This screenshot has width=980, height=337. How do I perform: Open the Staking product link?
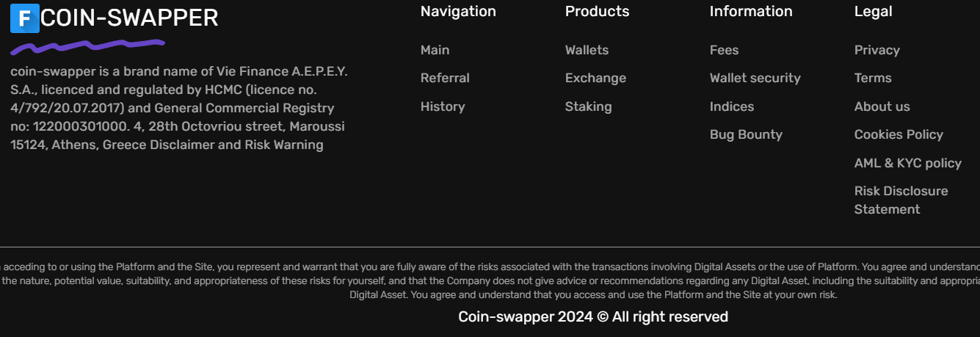pos(588,106)
